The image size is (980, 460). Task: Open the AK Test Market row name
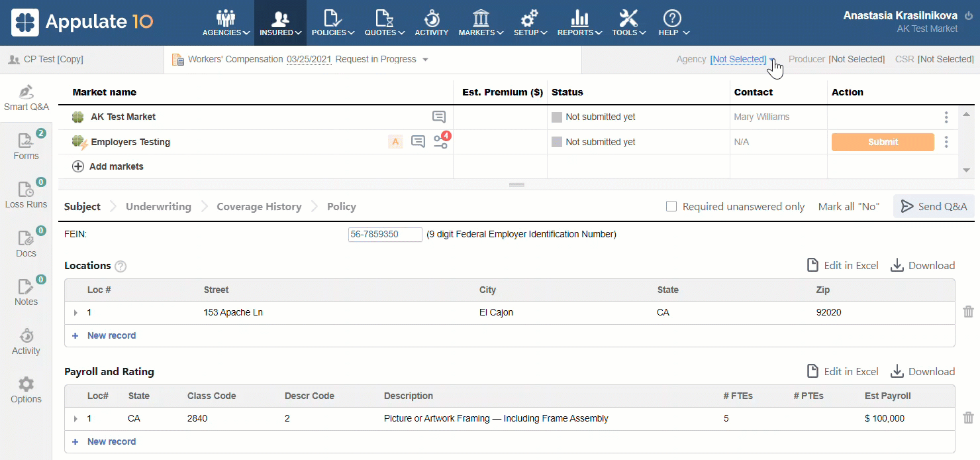click(123, 117)
